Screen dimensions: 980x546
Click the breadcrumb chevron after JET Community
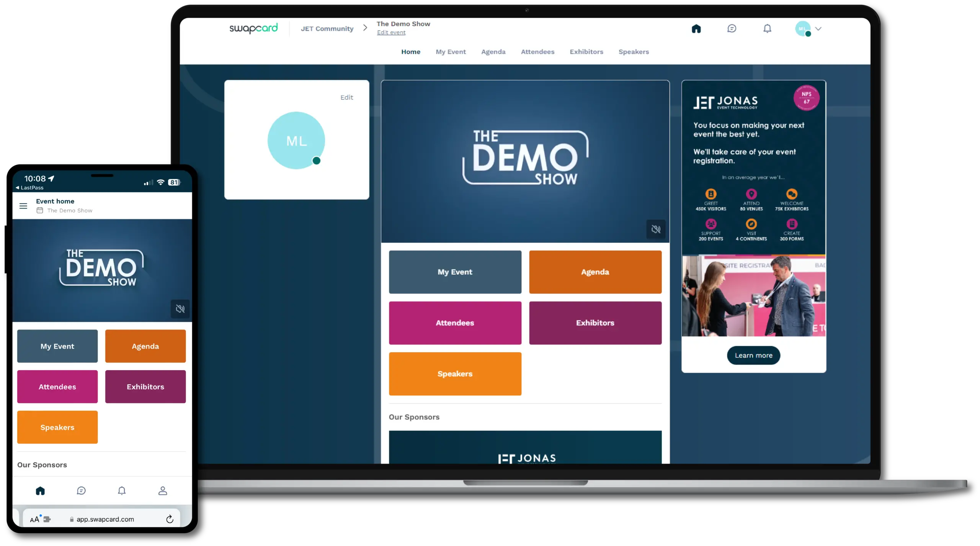pos(365,28)
